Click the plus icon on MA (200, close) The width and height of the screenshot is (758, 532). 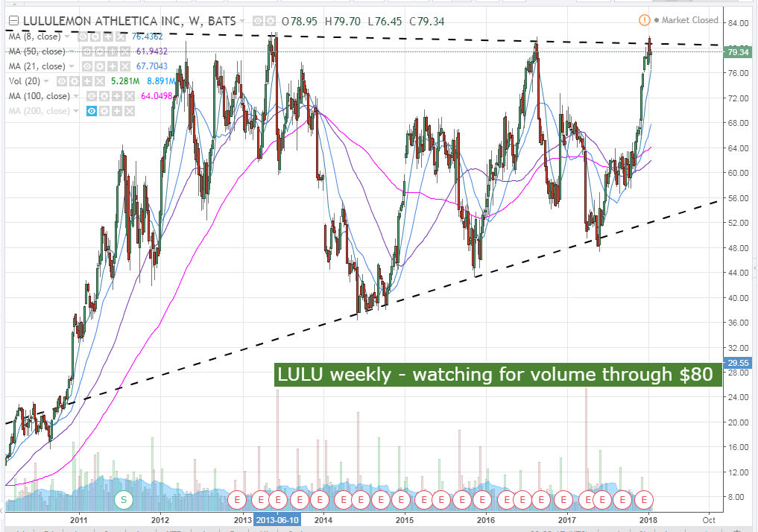click(x=116, y=111)
